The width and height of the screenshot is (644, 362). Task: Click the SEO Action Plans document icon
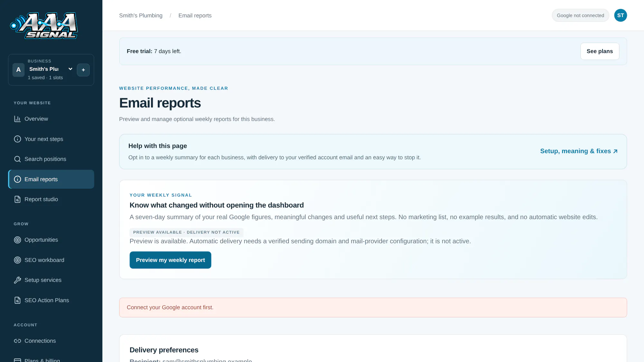point(17,300)
